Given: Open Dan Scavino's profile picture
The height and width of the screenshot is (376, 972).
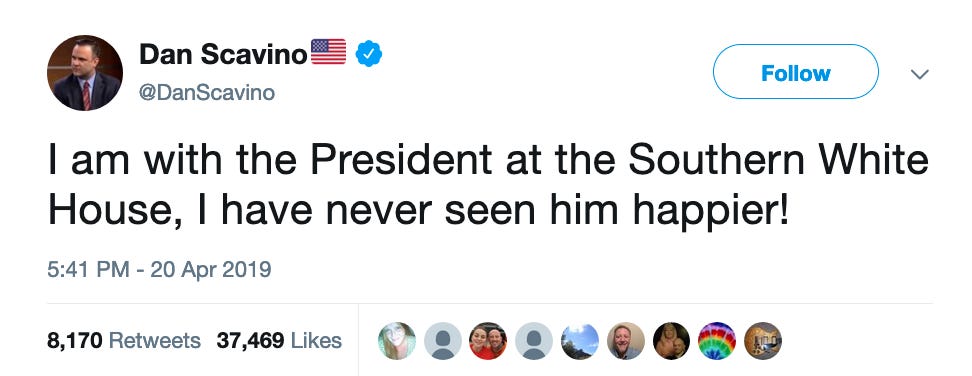Looking at the screenshot, I should [84, 72].
